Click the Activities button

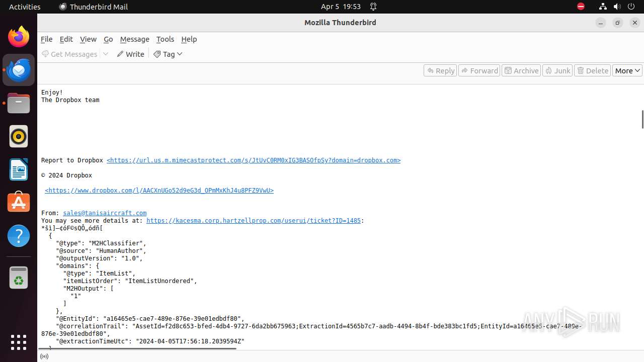[x=25, y=7]
